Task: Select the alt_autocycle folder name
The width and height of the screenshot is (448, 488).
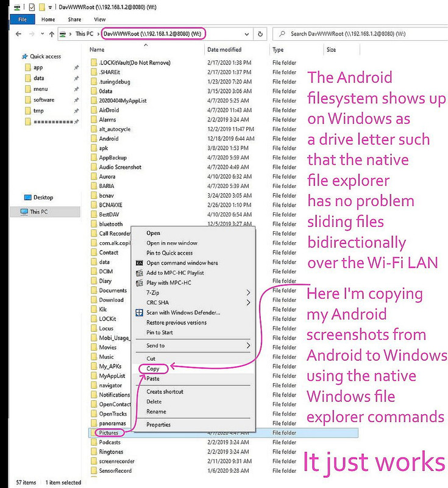Action: [115, 129]
